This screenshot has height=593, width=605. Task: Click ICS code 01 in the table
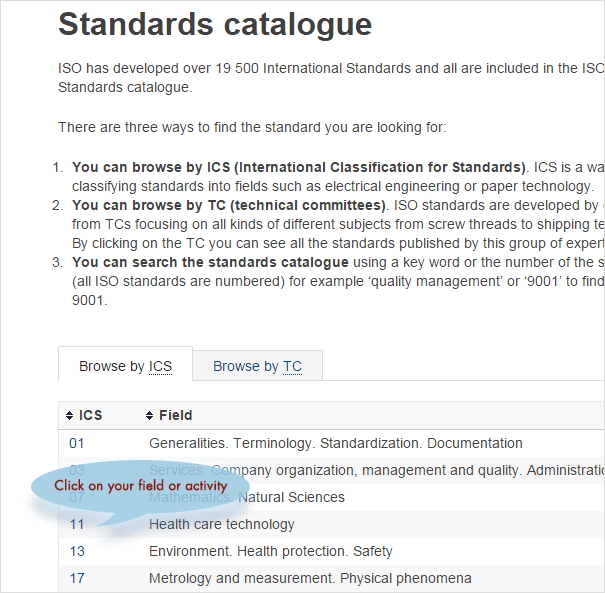[77, 443]
